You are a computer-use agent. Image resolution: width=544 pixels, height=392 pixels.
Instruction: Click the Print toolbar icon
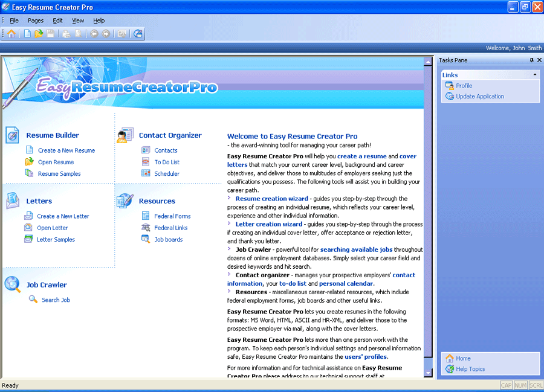[66, 34]
